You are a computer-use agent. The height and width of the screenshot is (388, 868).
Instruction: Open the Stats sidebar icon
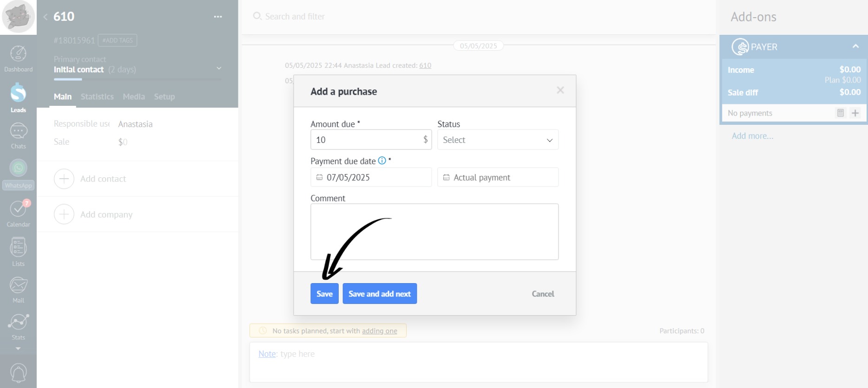(x=18, y=326)
